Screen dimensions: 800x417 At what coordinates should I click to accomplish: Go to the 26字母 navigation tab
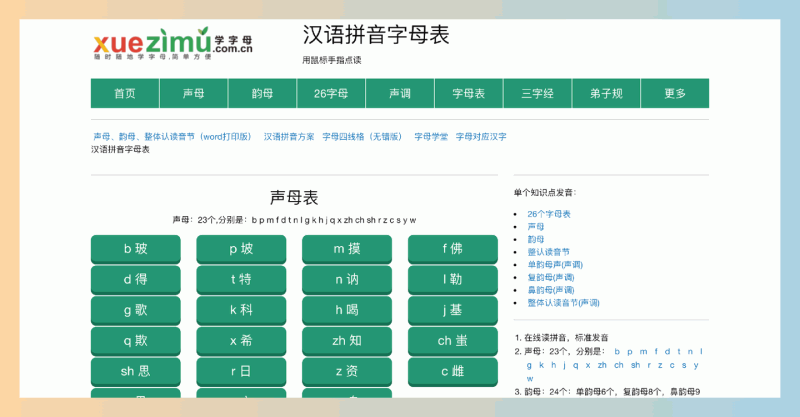tap(331, 93)
